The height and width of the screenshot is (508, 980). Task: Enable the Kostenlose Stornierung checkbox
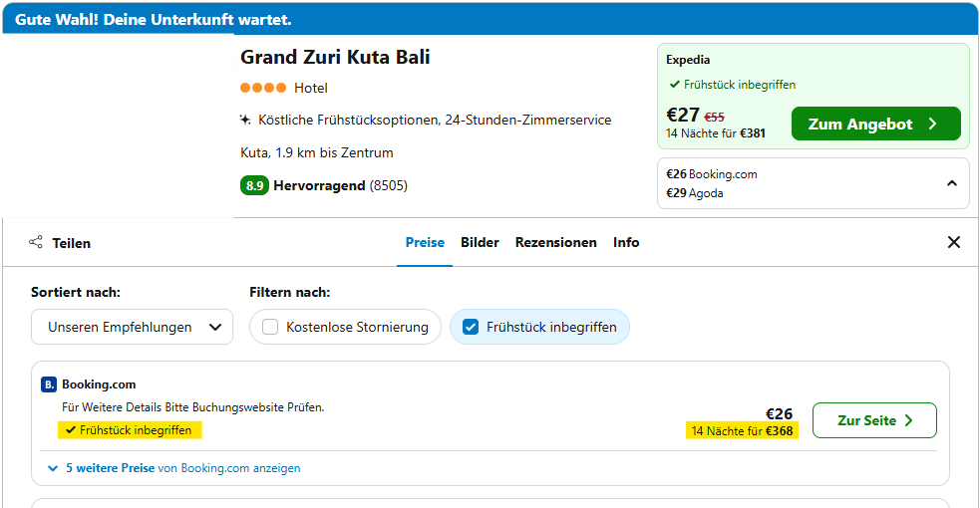(x=270, y=327)
